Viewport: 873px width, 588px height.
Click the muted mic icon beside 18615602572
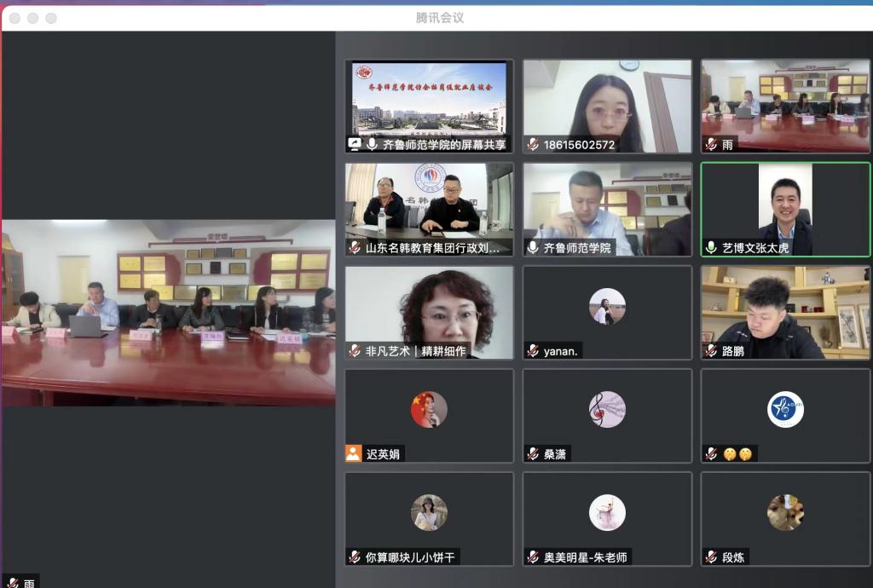pyautogui.click(x=533, y=145)
